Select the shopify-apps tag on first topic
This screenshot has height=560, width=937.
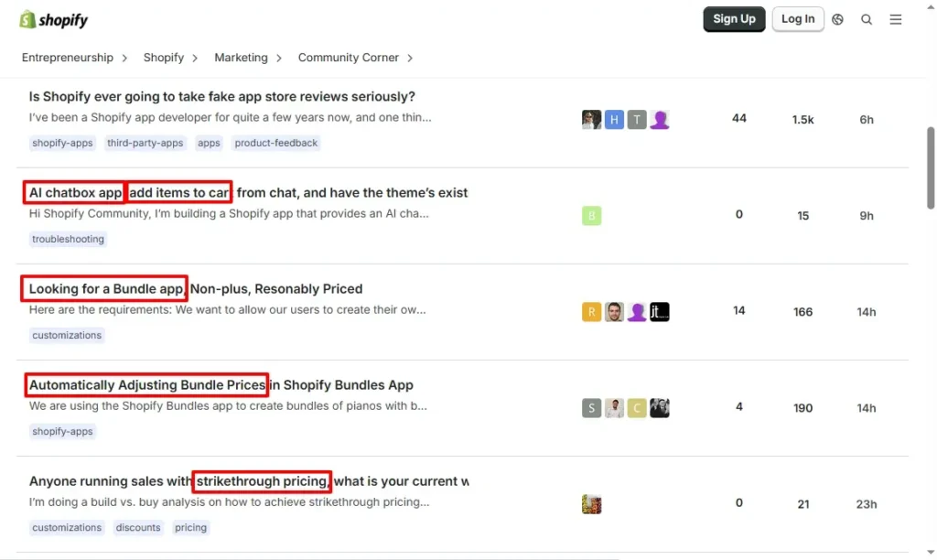[x=62, y=143]
